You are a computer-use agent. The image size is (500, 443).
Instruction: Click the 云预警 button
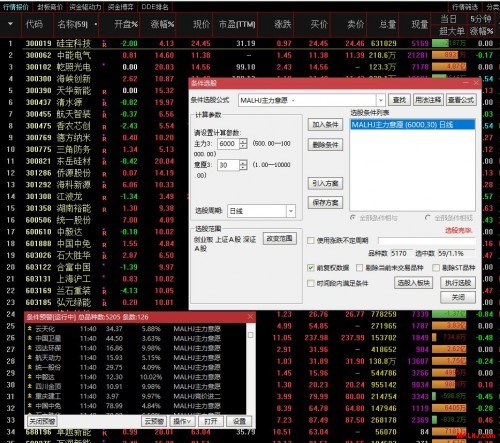154,421
